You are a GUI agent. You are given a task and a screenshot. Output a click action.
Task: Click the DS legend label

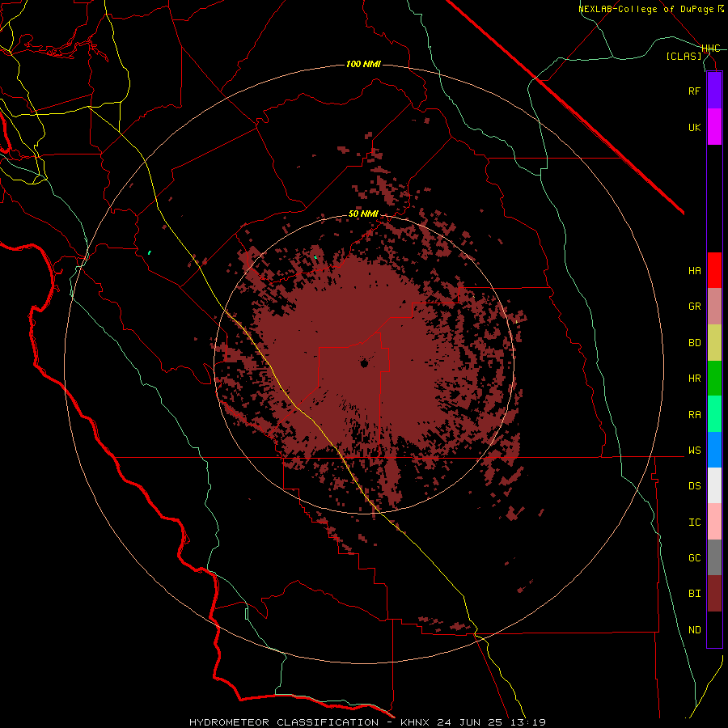pyautogui.click(x=694, y=486)
